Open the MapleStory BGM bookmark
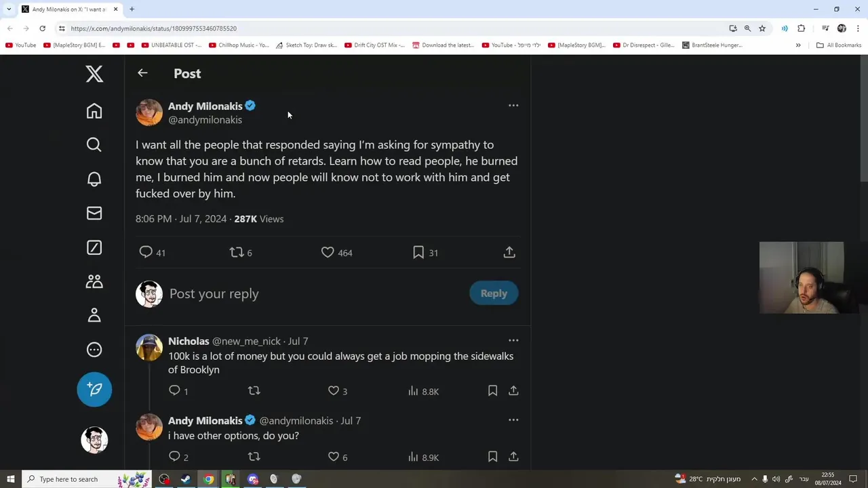Image resolution: width=868 pixels, height=488 pixels. click(75, 45)
